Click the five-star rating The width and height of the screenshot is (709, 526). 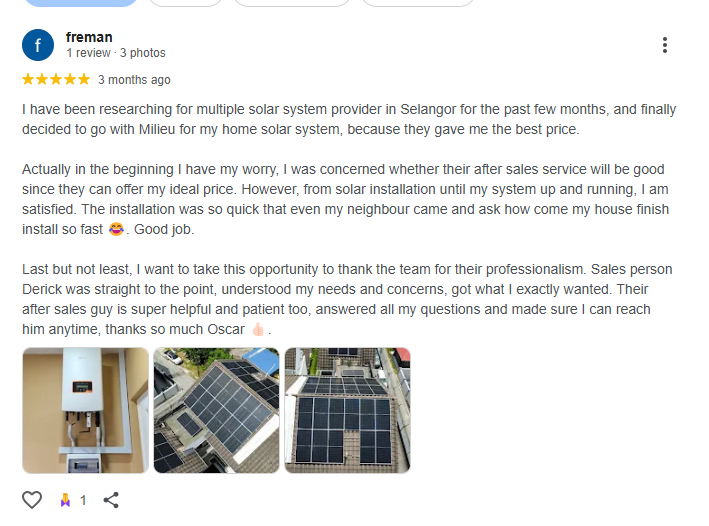(x=56, y=80)
